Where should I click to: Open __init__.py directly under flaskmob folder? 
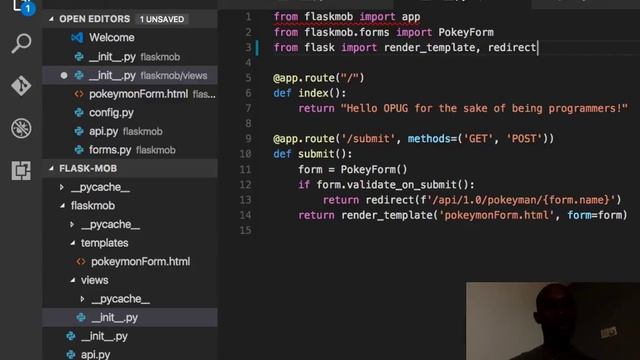(130, 336)
